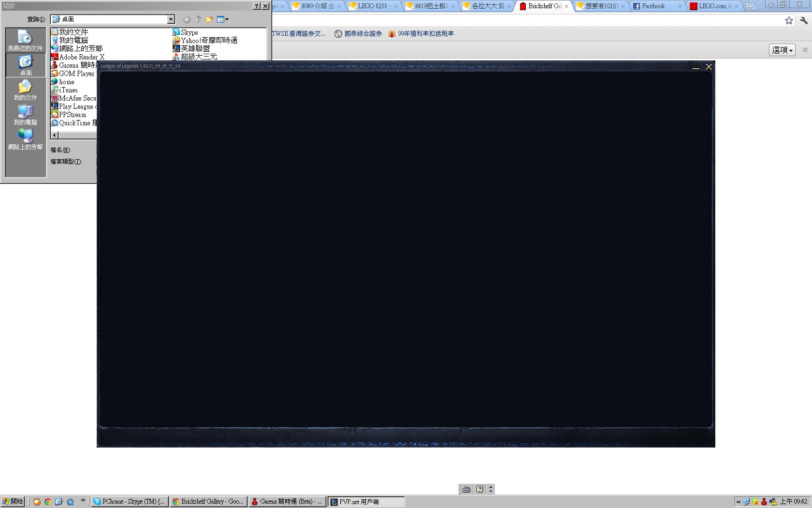
Task: Open the view menu dropdown in the dialog
Action: pos(223,19)
